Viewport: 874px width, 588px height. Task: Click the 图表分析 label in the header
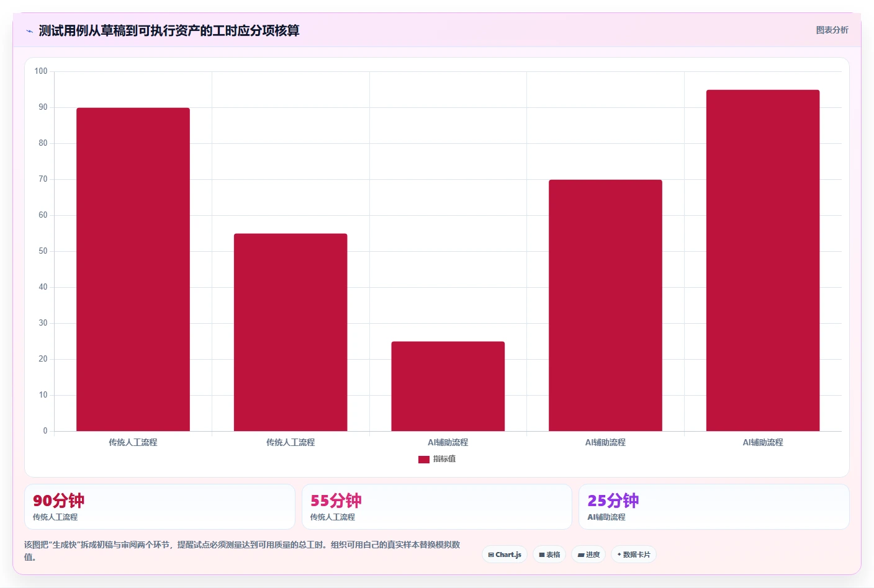click(x=832, y=30)
